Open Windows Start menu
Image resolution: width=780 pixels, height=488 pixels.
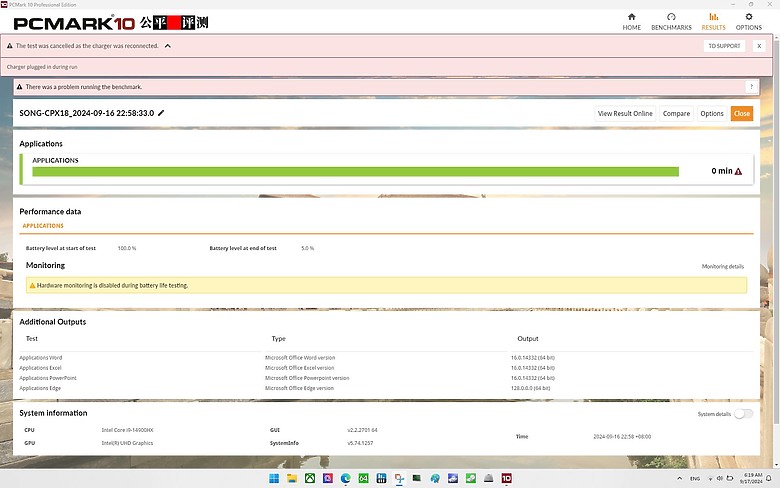click(274, 479)
